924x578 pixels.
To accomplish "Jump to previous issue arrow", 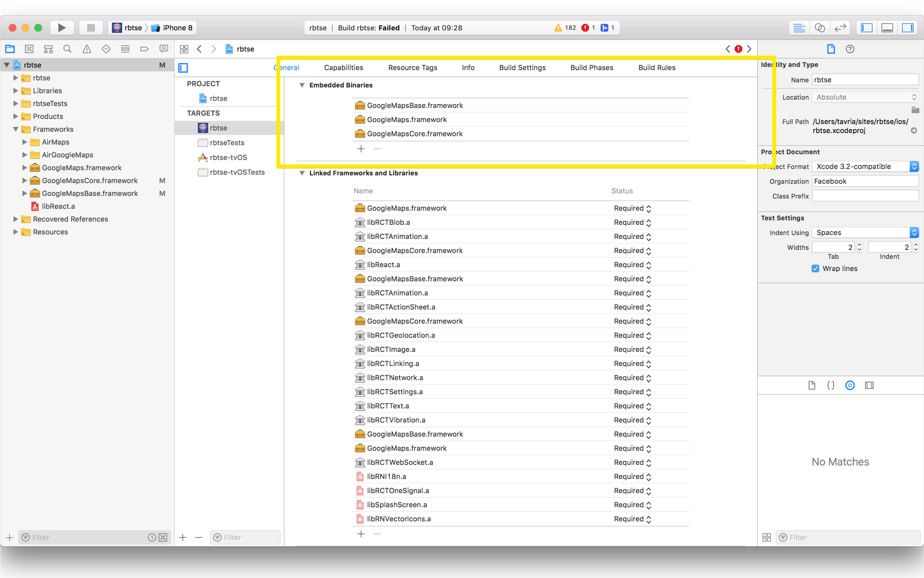I will point(728,49).
